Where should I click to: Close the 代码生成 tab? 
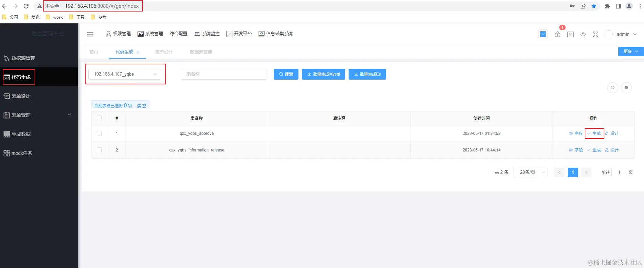[x=138, y=52]
